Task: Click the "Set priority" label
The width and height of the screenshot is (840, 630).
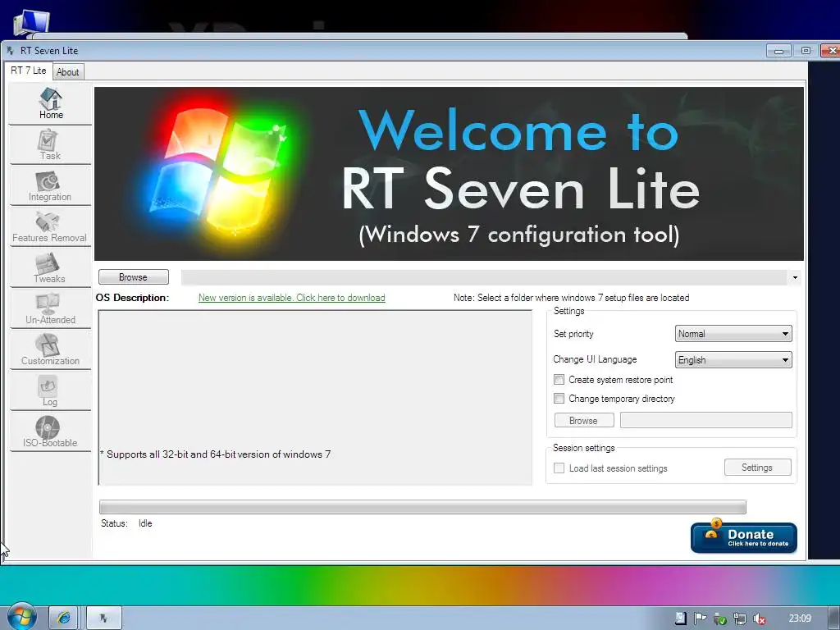Action: pyautogui.click(x=573, y=334)
